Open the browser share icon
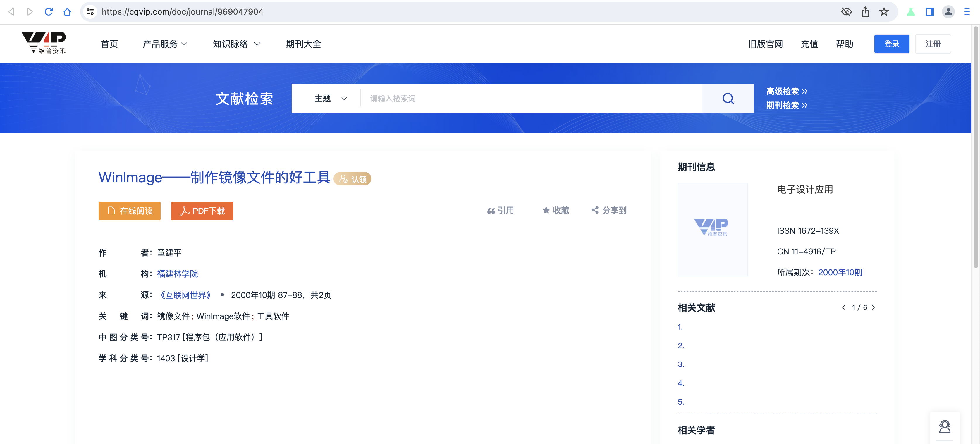Image resolution: width=980 pixels, height=444 pixels. click(865, 11)
